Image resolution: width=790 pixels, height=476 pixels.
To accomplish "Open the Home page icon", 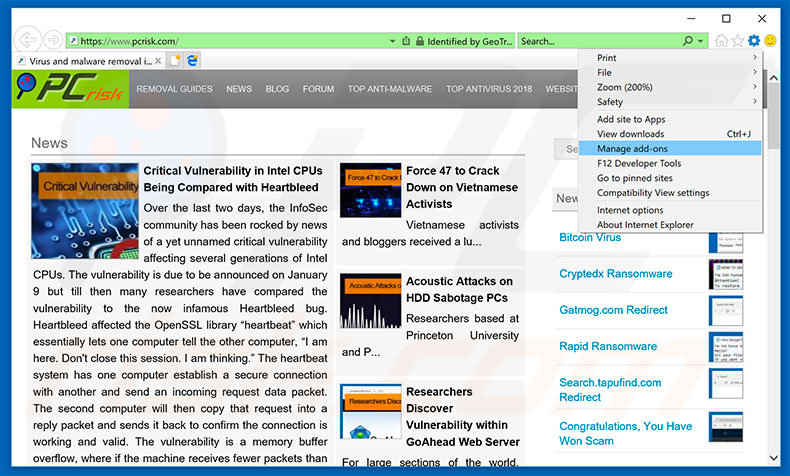I will [x=721, y=41].
